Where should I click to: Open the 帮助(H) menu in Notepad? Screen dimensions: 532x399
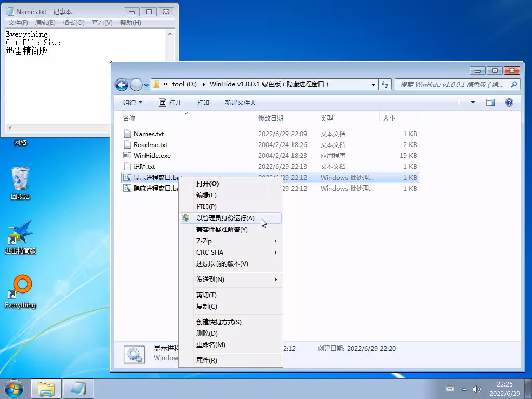pos(130,23)
